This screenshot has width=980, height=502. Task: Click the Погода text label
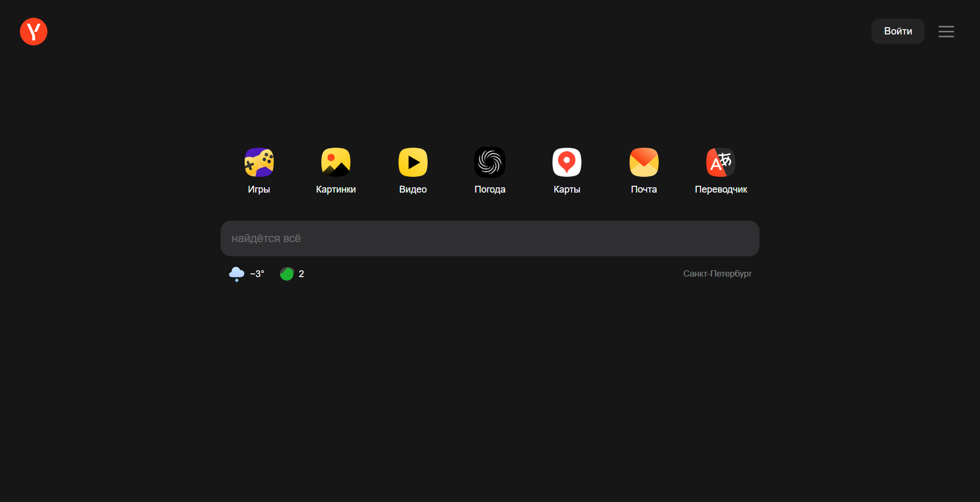point(490,189)
